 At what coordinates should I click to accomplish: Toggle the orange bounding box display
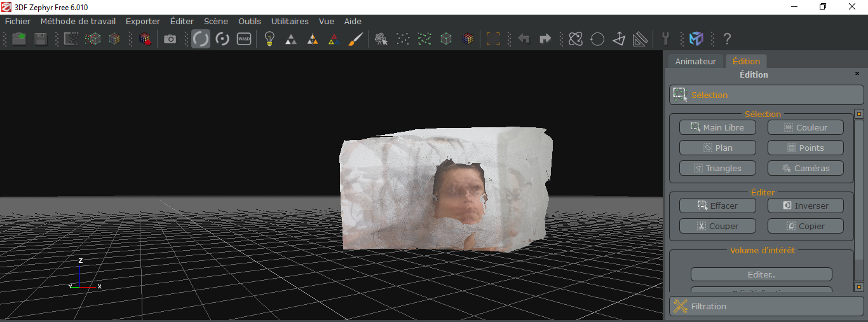coord(493,39)
